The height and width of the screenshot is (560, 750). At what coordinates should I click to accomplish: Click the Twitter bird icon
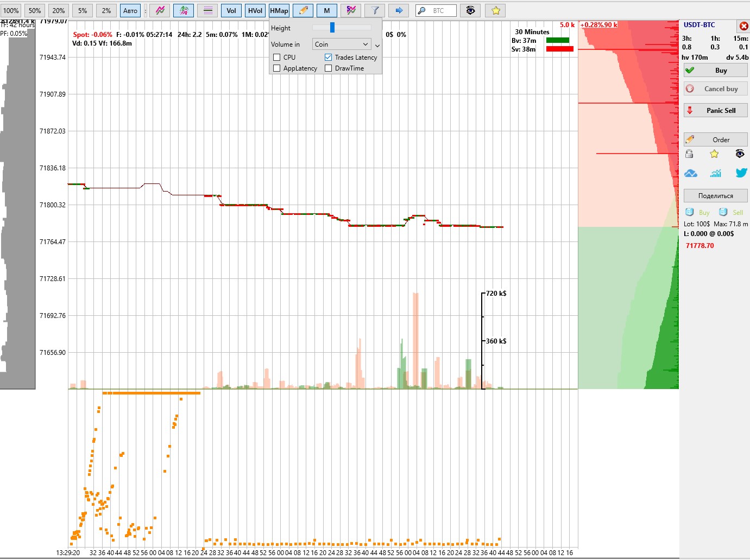coord(741,173)
